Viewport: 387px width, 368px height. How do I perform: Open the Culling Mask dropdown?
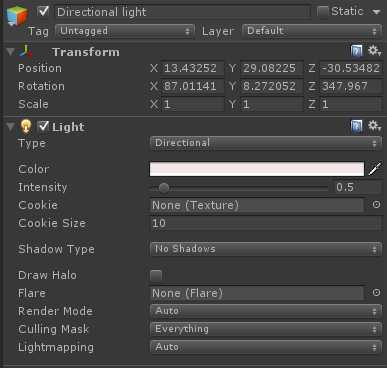click(x=266, y=329)
